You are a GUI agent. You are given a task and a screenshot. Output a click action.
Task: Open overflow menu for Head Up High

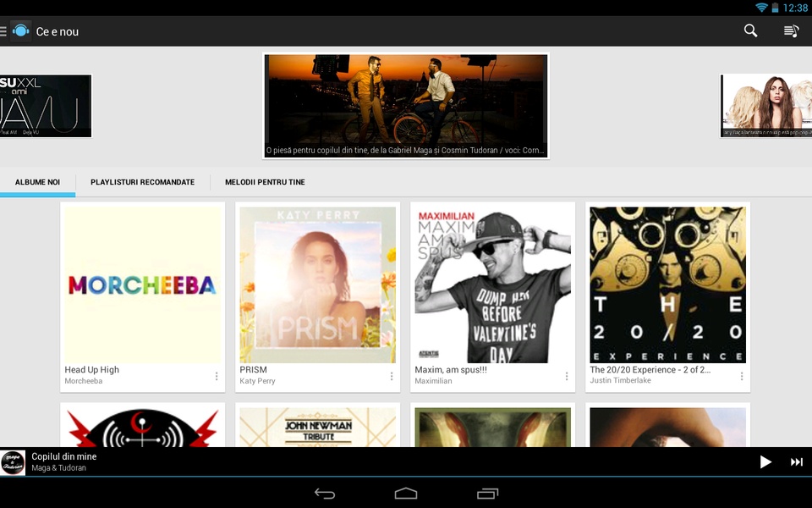coord(217,376)
